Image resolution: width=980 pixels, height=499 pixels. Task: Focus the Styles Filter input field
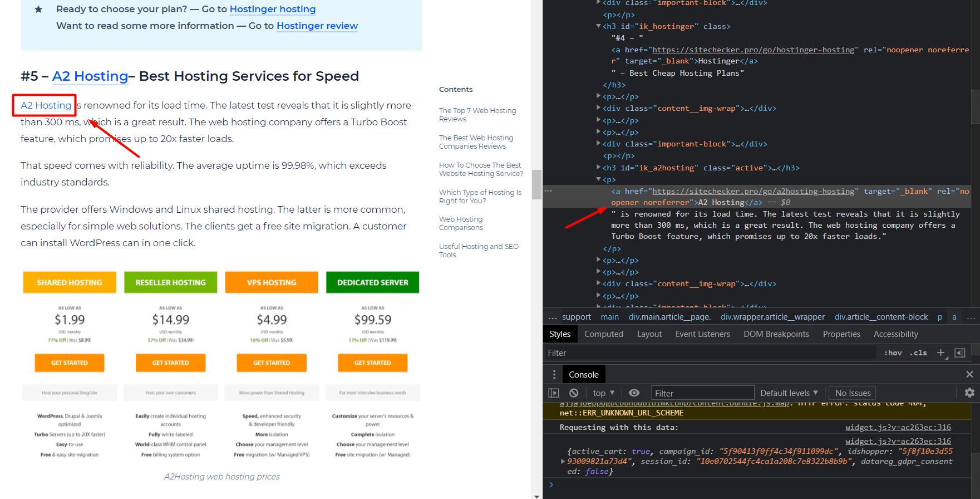pyautogui.click(x=710, y=353)
